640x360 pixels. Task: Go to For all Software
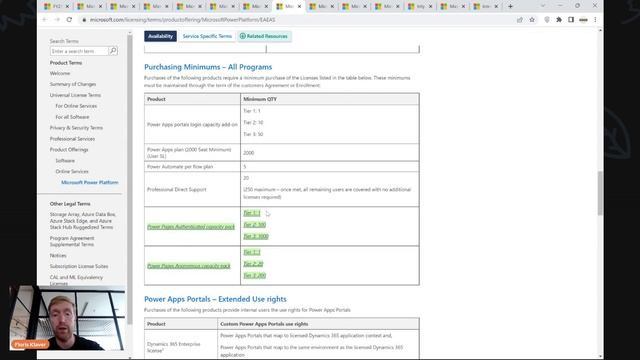click(72, 117)
